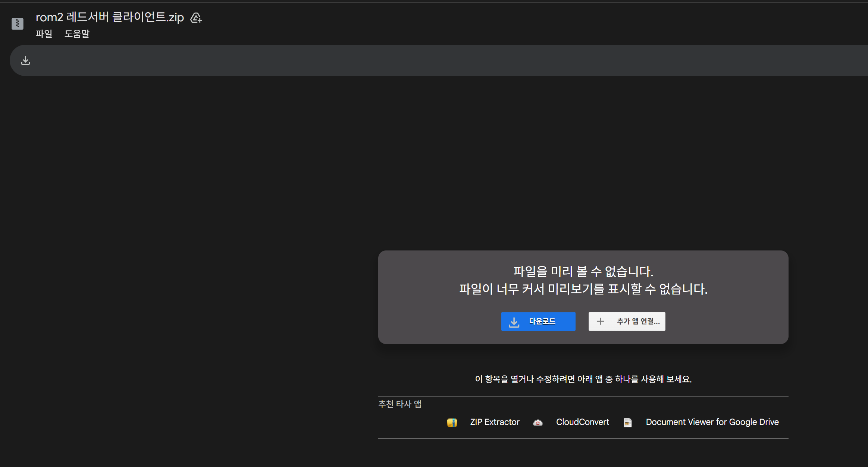The width and height of the screenshot is (868, 467).
Task: Click the 추천 타사 앱 section heading
Action: [399, 404]
